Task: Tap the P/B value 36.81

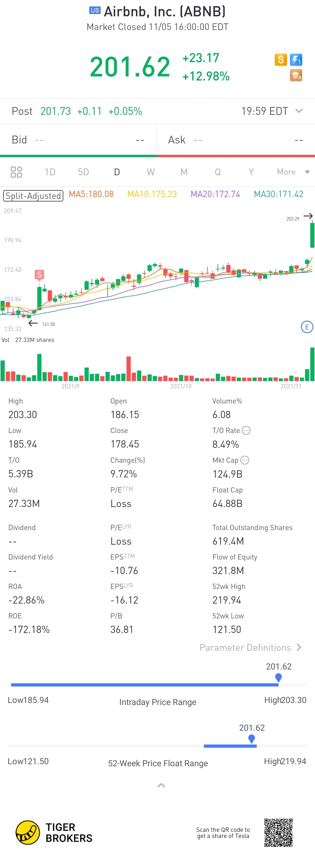Action: (x=122, y=629)
